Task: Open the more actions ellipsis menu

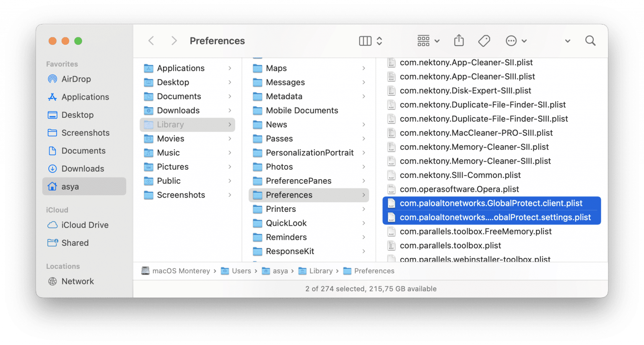Action: [511, 41]
